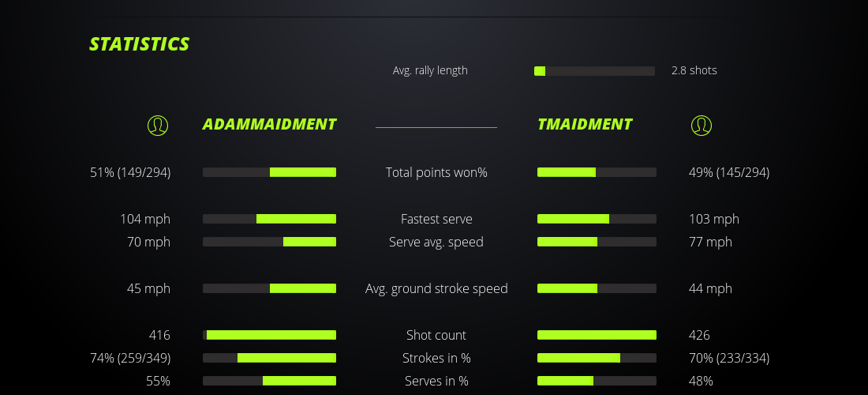The height and width of the screenshot is (395, 868).
Task: Select the TMAIDMENT player name
Action: (x=584, y=124)
